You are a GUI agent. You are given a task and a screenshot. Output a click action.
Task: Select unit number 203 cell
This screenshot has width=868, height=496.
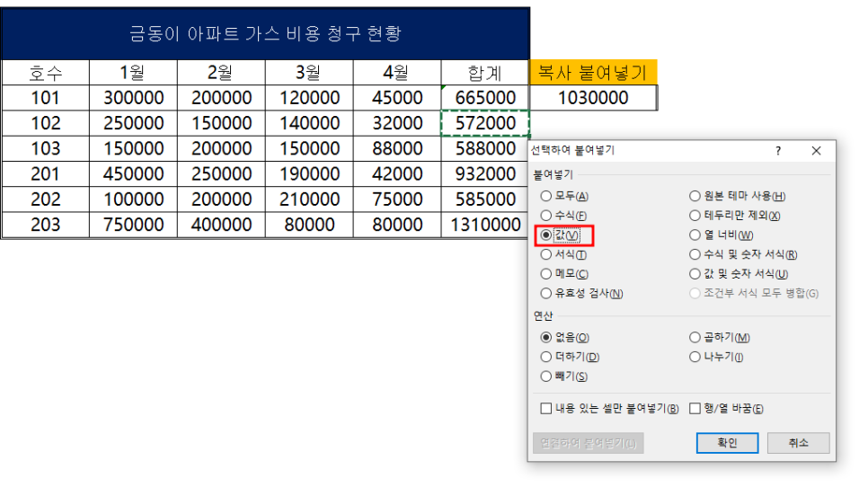tap(46, 225)
